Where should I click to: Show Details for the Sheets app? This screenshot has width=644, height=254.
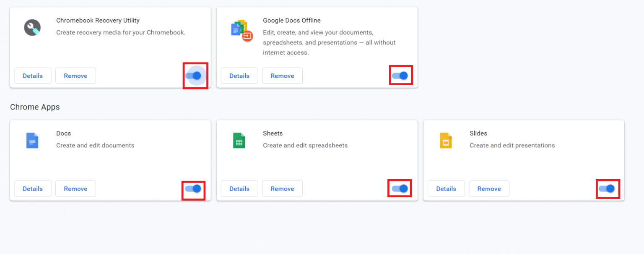click(239, 189)
